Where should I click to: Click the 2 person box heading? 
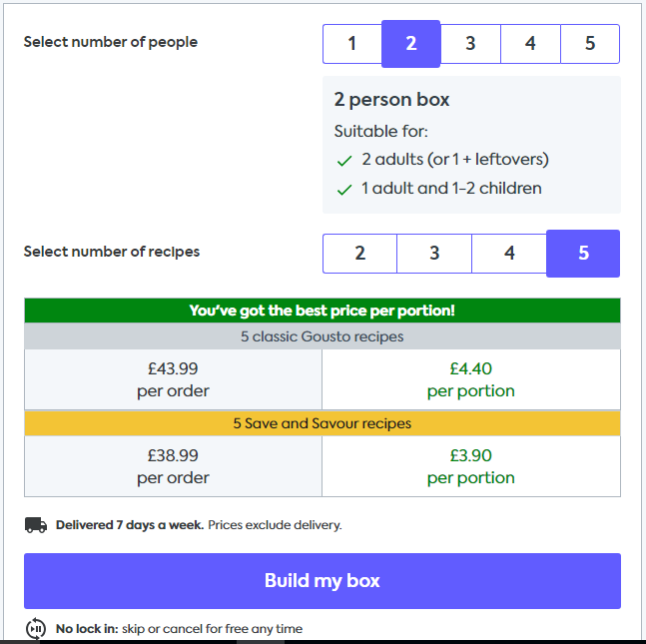pos(391,100)
